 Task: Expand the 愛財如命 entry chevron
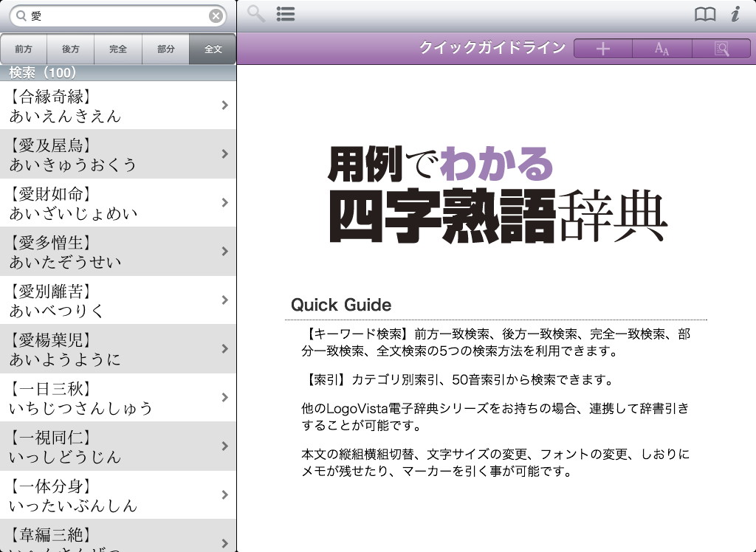click(225, 203)
